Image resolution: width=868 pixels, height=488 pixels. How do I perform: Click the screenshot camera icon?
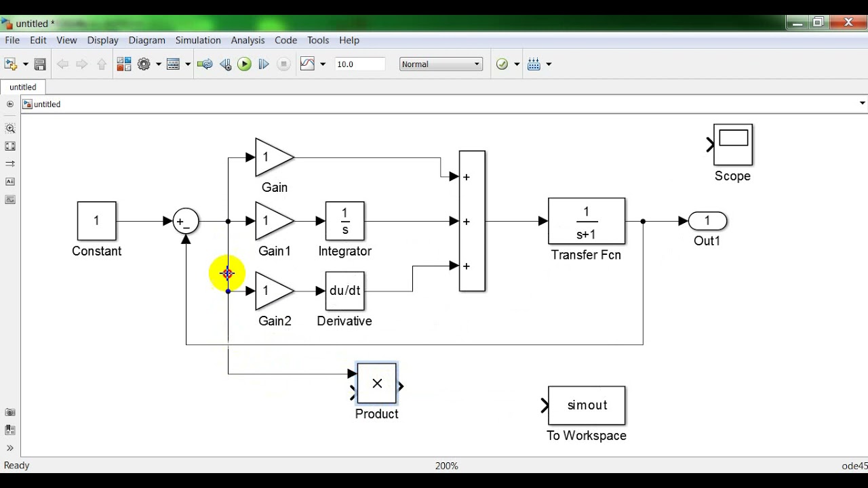coord(10,412)
